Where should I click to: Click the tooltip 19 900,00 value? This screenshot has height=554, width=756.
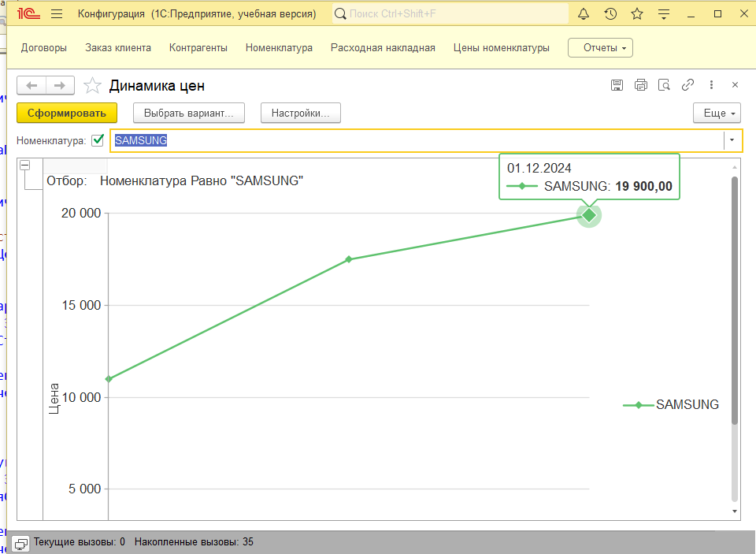tap(643, 186)
